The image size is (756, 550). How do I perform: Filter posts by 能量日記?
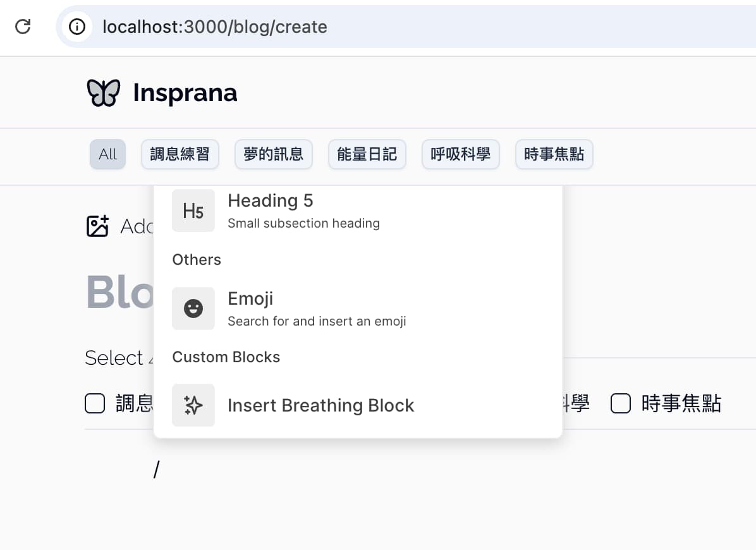pyautogui.click(x=367, y=154)
